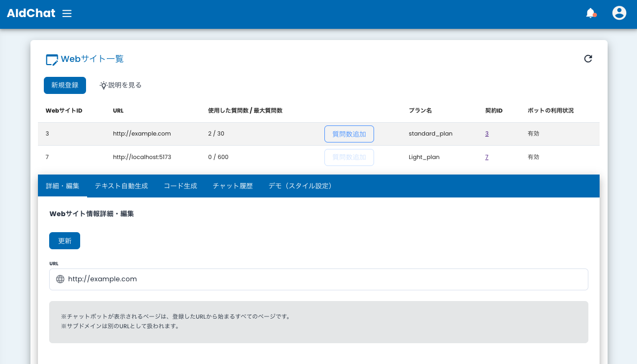The image size is (637, 364).
Task: Click the AIdChat logo
Action: point(30,13)
